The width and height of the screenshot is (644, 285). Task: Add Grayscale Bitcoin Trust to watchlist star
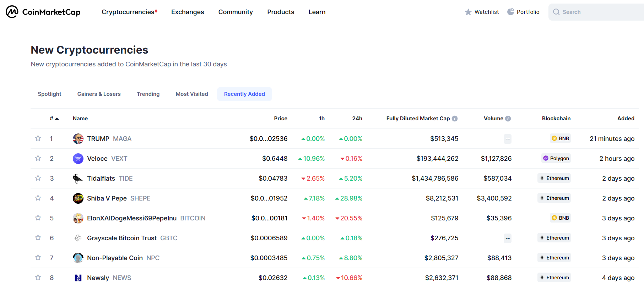pos(38,237)
